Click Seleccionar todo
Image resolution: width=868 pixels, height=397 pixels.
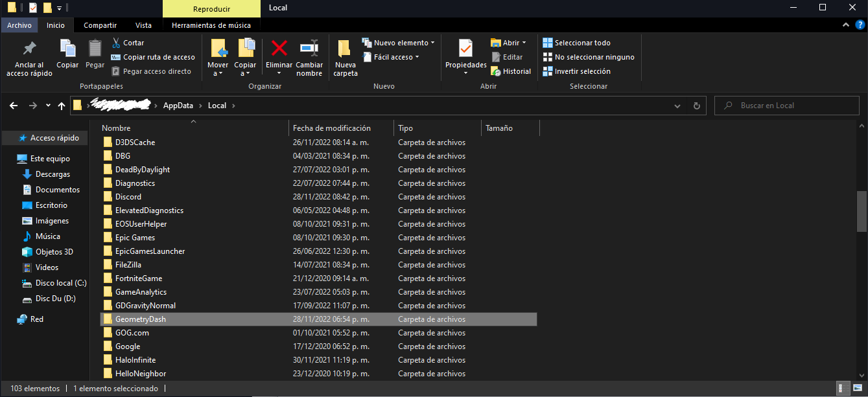576,43
